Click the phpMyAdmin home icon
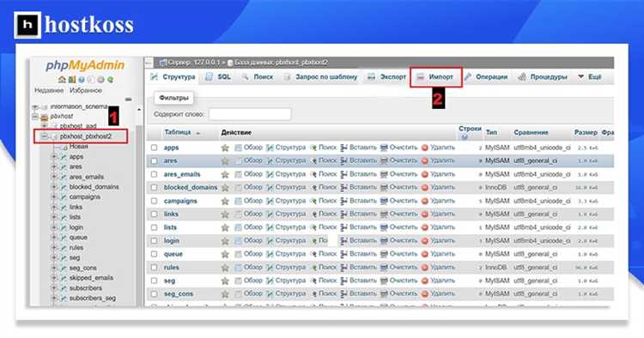 (62, 80)
